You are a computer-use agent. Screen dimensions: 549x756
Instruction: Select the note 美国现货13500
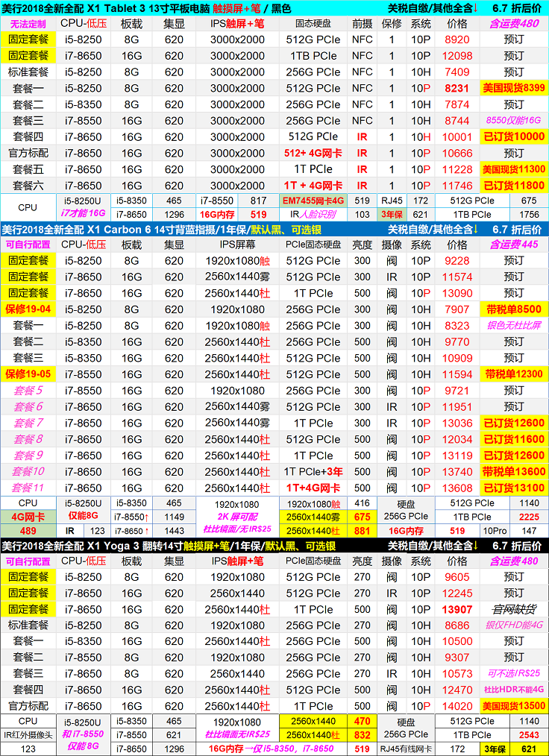[x=514, y=706]
